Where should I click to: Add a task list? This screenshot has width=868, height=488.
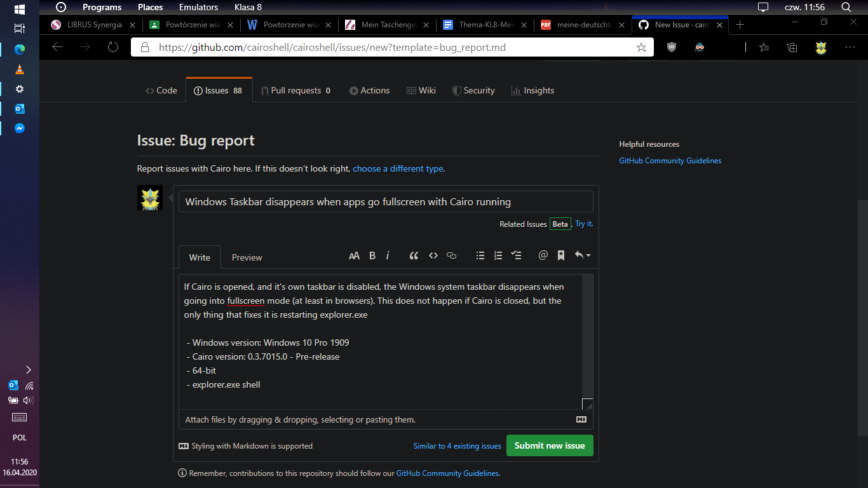click(x=516, y=255)
